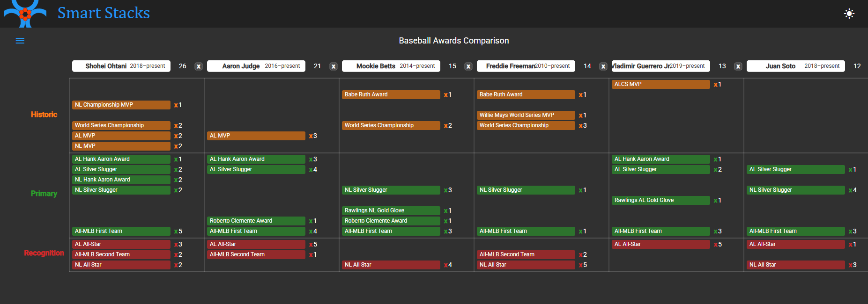Click Ohtani's NL Championship MVP bar
This screenshot has height=304, width=868.
[121, 105]
